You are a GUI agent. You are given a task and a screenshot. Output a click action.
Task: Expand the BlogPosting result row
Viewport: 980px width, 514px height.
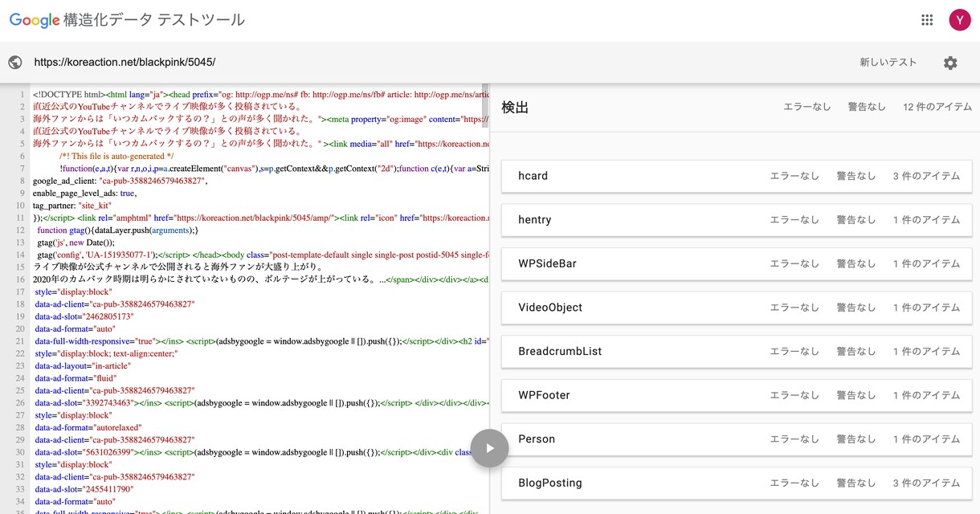pos(737,483)
